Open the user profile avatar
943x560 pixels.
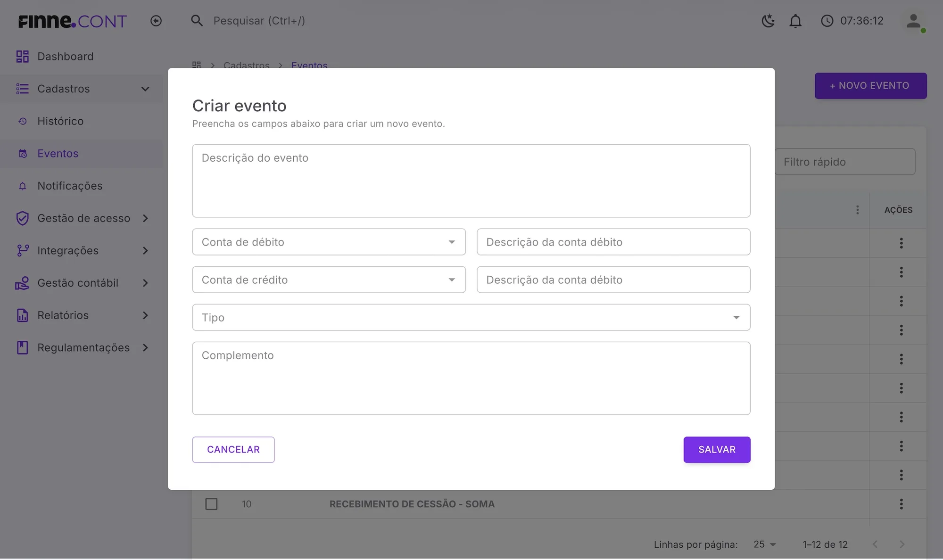[913, 21]
